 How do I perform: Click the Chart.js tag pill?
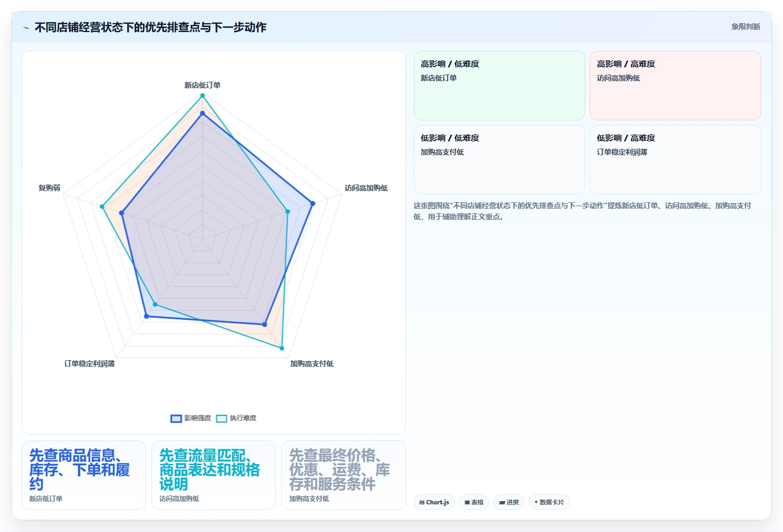(434, 502)
